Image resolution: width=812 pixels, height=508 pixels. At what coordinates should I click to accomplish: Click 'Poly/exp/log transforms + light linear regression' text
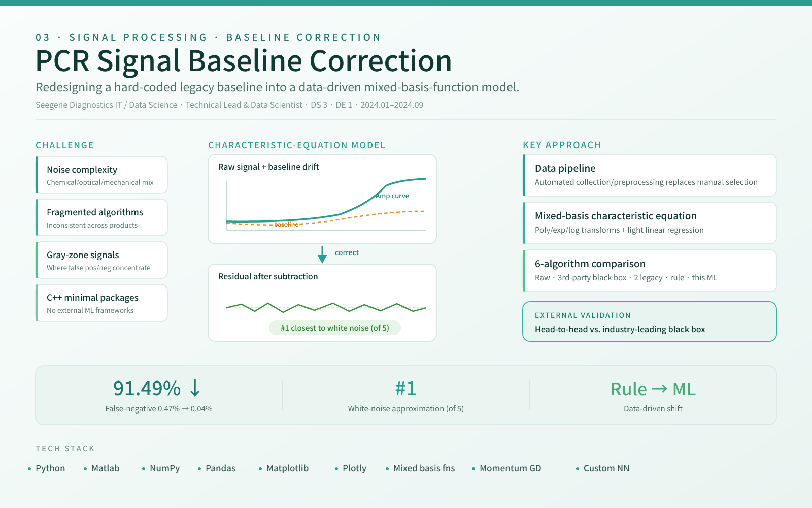619,230
